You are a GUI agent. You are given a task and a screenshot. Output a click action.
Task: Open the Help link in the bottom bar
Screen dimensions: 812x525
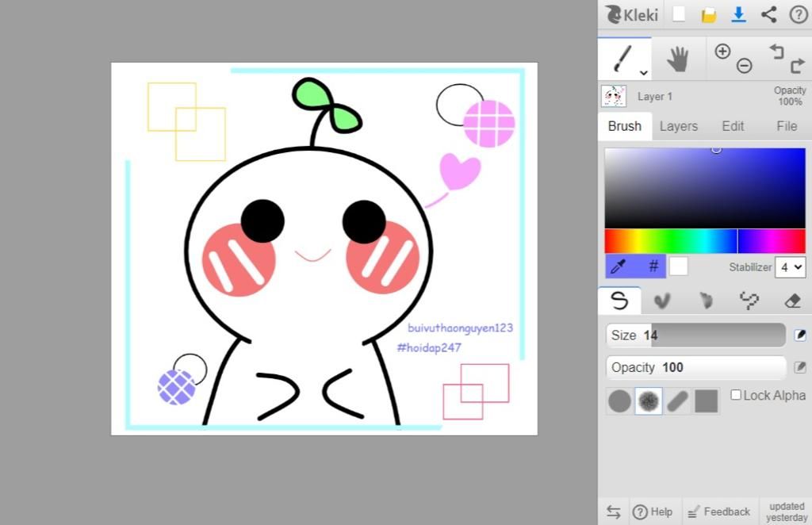(x=653, y=512)
